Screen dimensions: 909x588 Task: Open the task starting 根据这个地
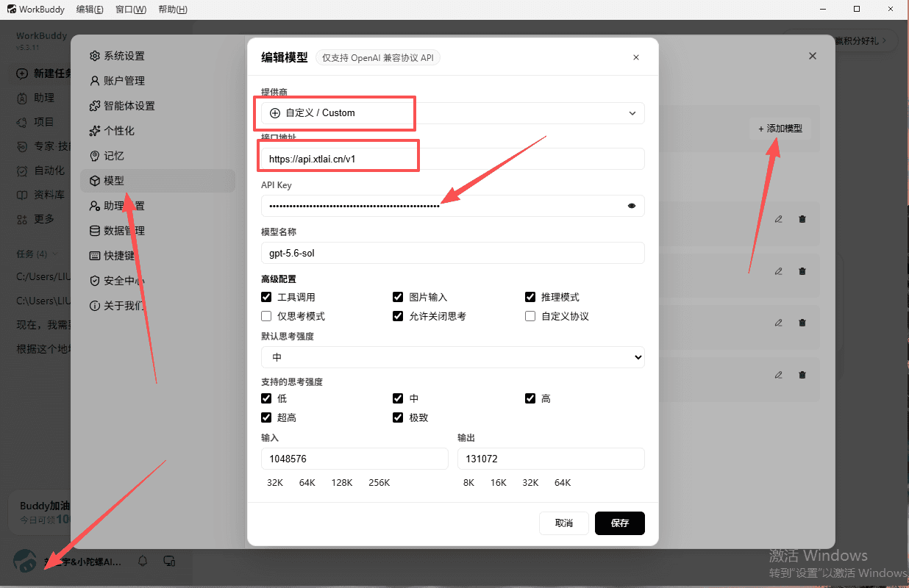coord(43,349)
